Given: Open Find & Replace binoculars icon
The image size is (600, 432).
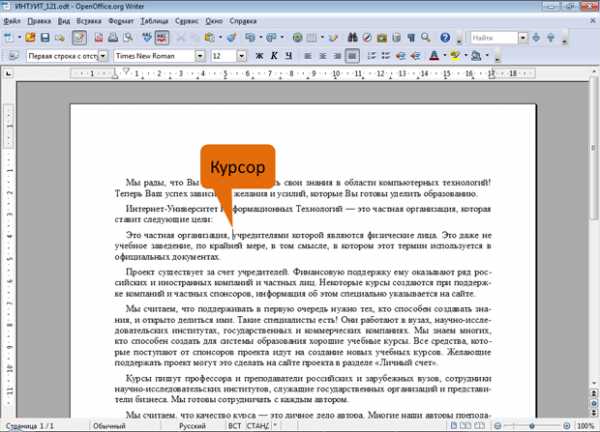Looking at the screenshot, I should coord(352,37).
